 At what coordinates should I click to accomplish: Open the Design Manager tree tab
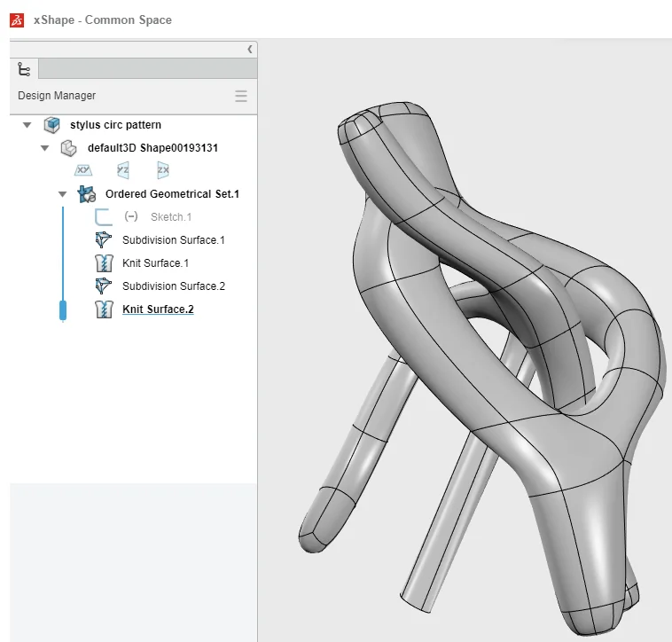click(x=24, y=69)
